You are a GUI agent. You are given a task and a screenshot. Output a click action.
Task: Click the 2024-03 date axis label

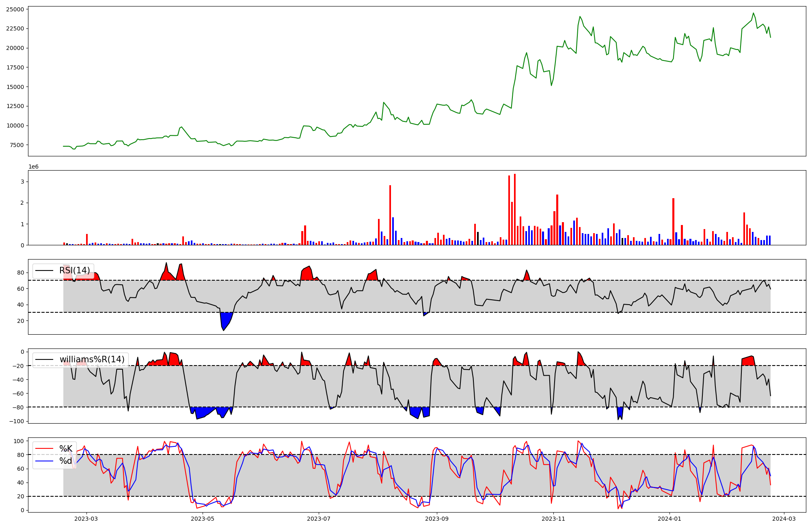pos(784,519)
